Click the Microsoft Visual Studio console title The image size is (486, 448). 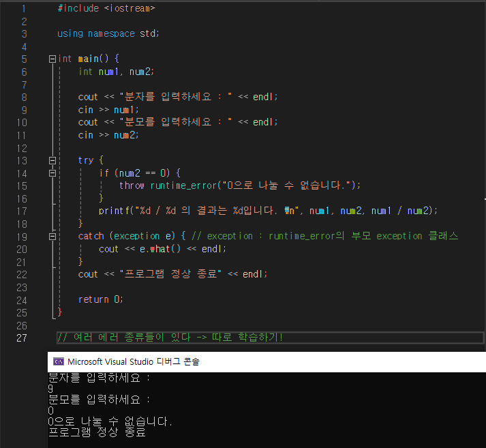tap(134, 362)
